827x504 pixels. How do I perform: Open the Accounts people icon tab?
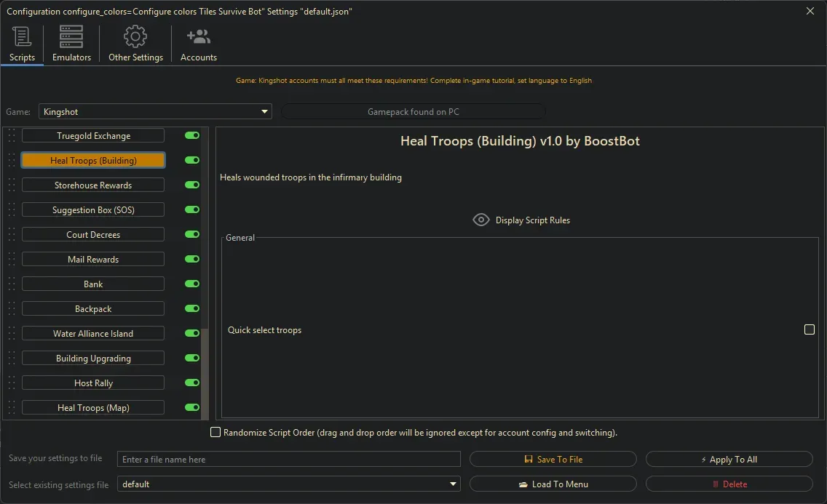click(198, 37)
